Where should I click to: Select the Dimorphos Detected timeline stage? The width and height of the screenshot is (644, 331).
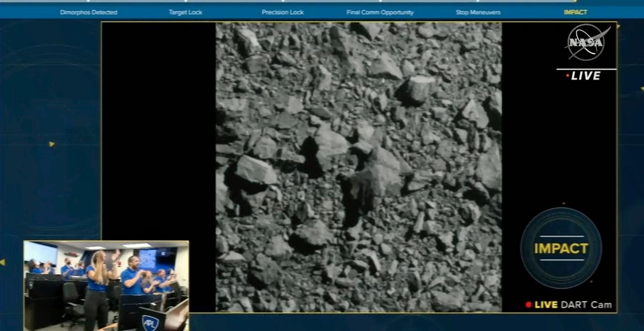89,13
